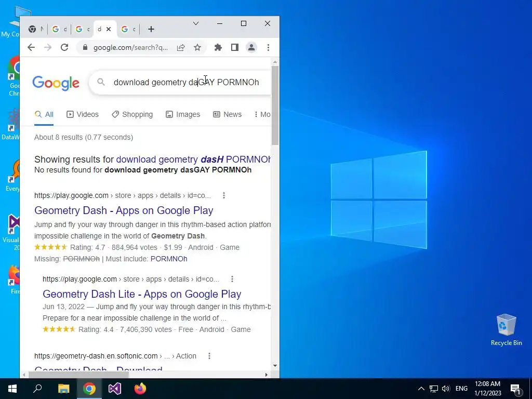Open the volume speaker tray icon

[446, 389]
